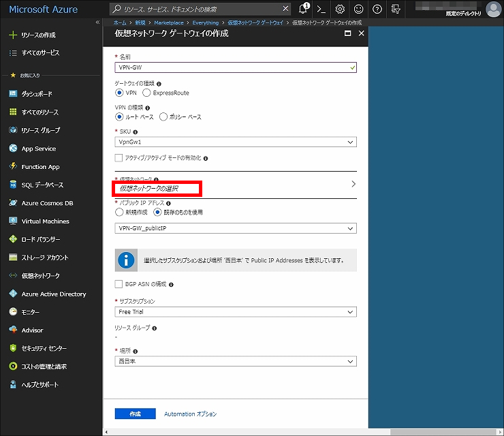Go to 新規 breadcrumb

coord(140,22)
